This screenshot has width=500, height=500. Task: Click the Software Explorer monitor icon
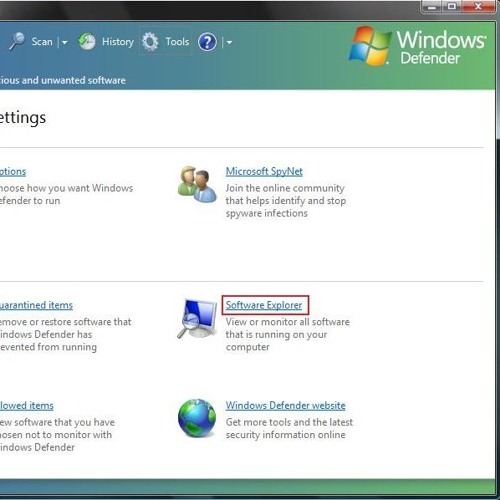(197, 318)
